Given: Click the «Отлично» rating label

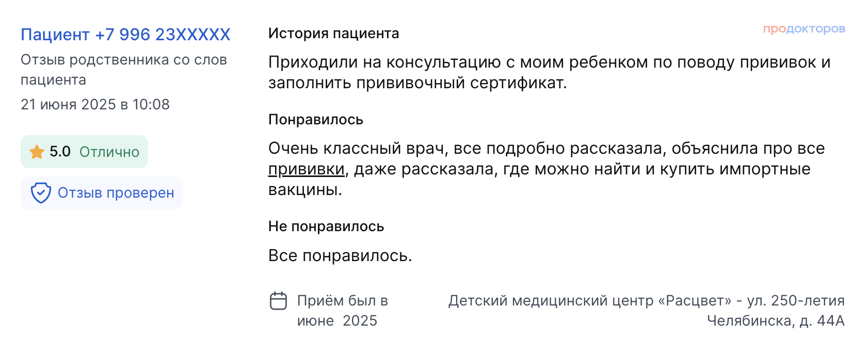Looking at the screenshot, I should [109, 152].
